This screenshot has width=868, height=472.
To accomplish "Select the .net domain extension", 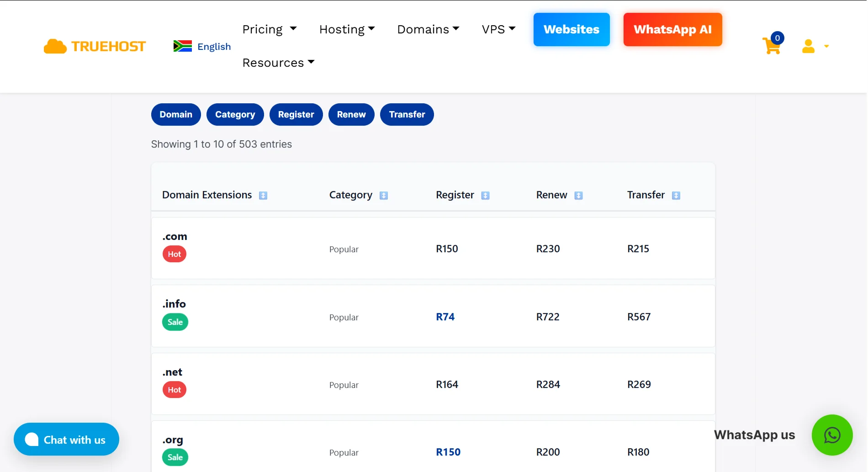I will 172,372.
